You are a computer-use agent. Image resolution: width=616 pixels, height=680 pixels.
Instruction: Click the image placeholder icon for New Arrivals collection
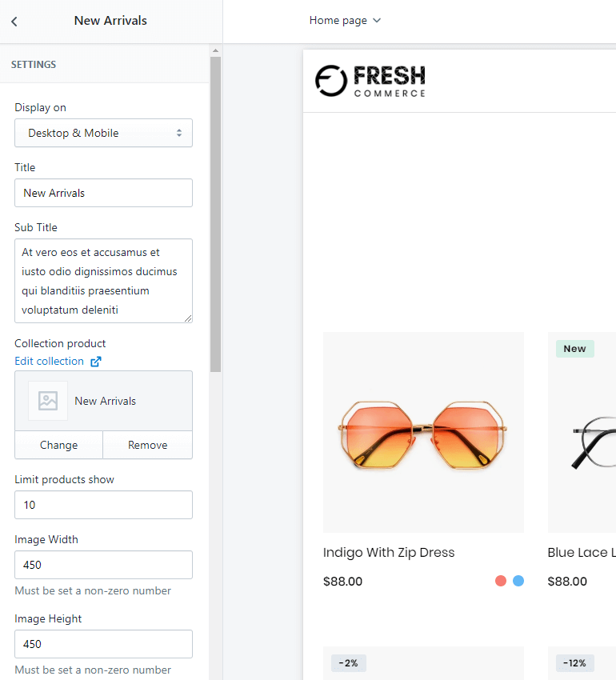coord(47,400)
